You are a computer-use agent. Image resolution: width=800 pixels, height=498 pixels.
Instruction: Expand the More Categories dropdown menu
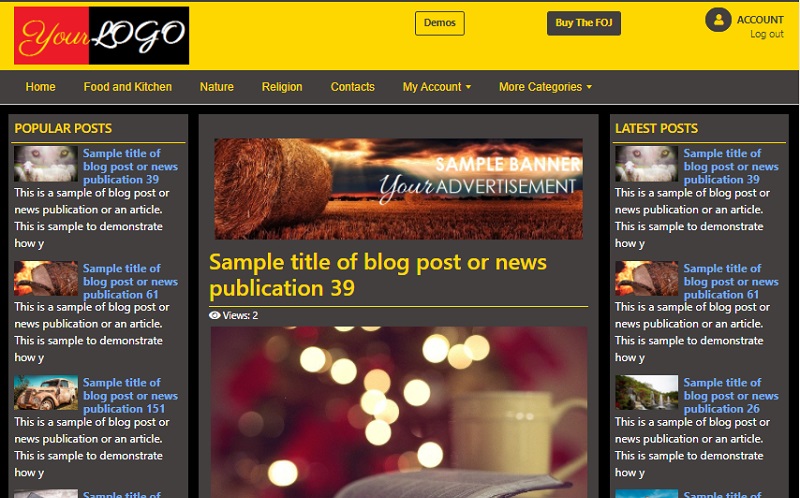coord(545,87)
